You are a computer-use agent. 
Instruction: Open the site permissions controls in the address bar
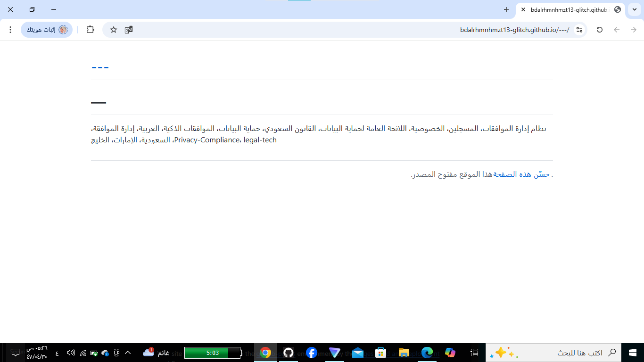click(x=579, y=29)
